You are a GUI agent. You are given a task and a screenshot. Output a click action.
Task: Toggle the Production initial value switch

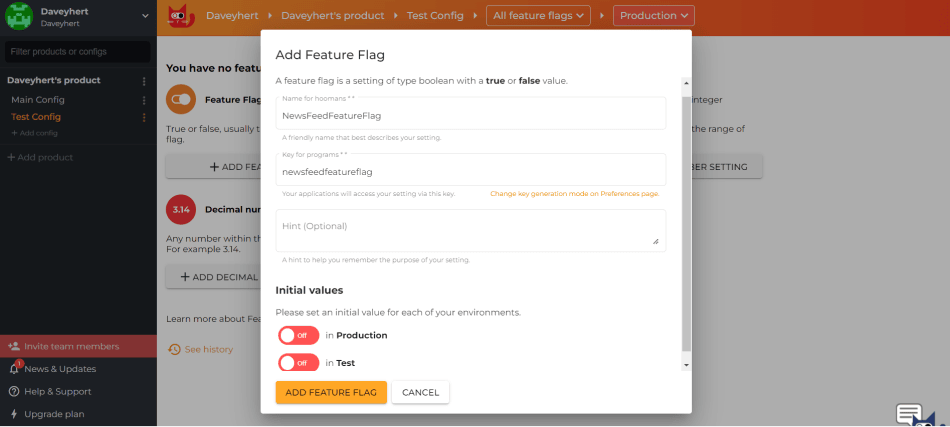[298, 335]
